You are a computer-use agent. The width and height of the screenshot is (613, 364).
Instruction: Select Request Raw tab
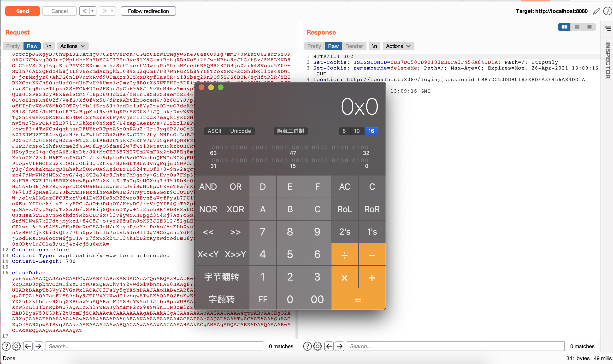point(32,46)
